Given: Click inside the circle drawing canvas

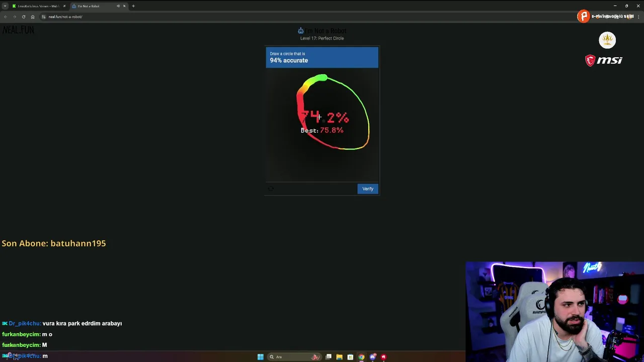Looking at the screenshot, I should coord(322,125).
